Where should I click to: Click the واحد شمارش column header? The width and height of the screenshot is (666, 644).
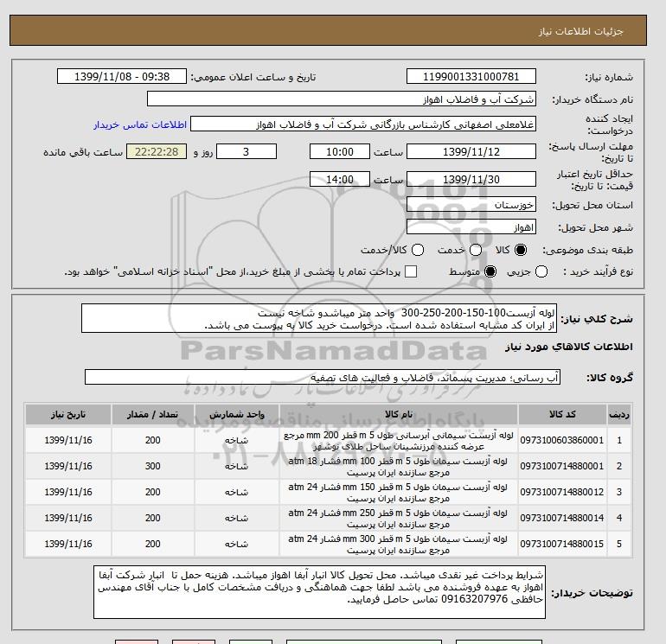click(x=237, y=414)
